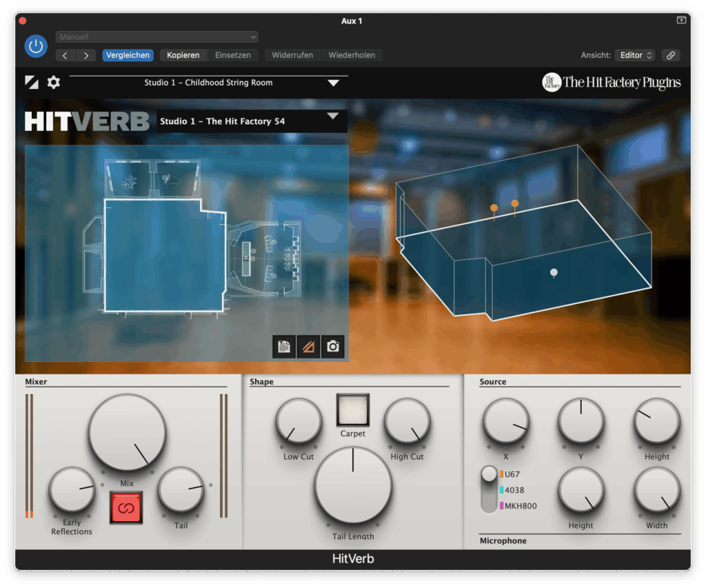
Task: Click the room info document icon
Action: point(284,346)
